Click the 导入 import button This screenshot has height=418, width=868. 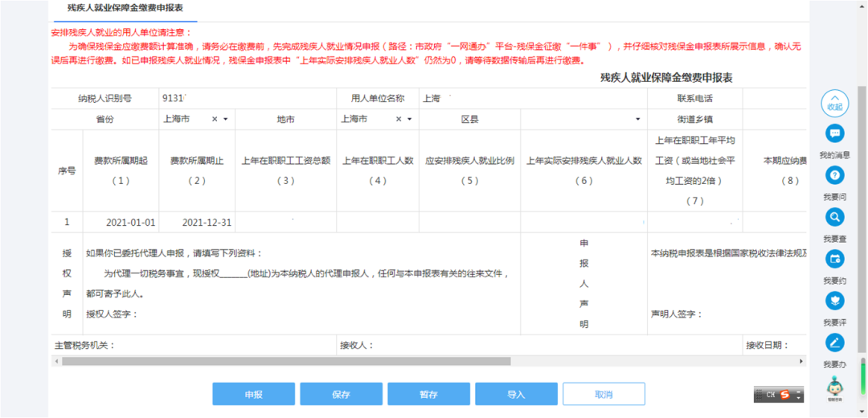516,394
